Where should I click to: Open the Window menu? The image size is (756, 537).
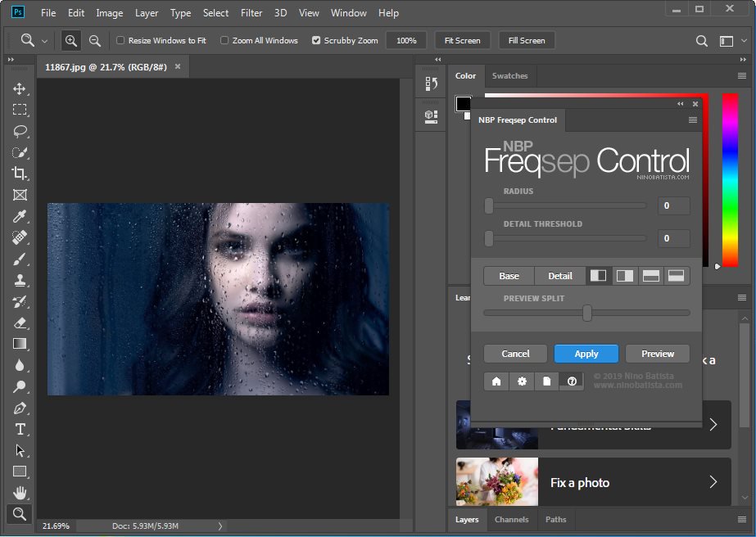[x=349, y=13]
